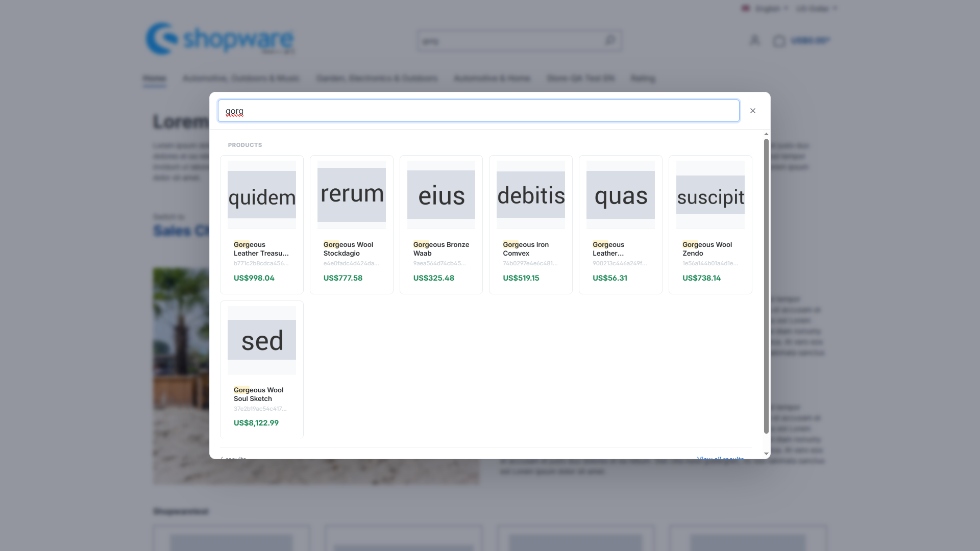The height and width of the screenshot is (551, 980).
Task: Select the 'debitis' product image
Action: pyautogui.click(x=531, y=195)
